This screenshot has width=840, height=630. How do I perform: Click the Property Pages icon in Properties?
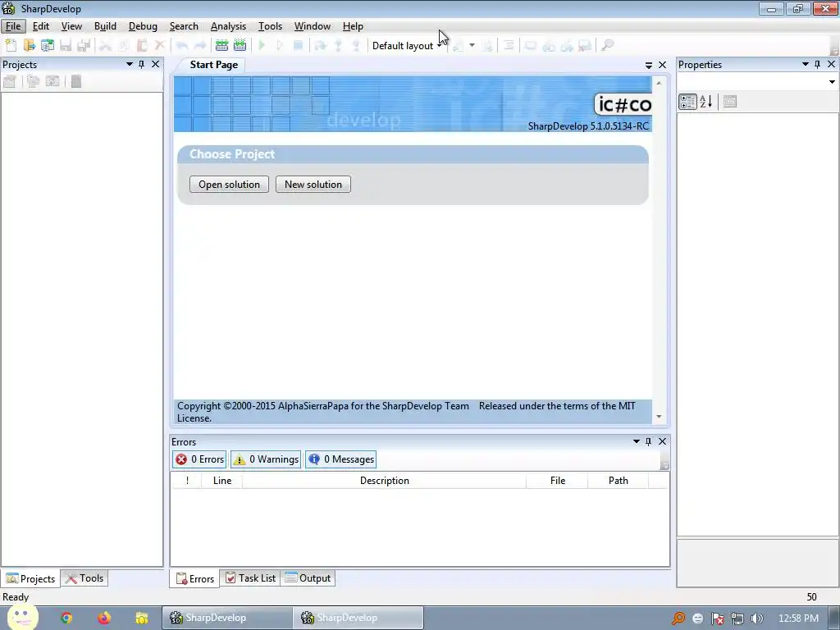click(729, 101)
